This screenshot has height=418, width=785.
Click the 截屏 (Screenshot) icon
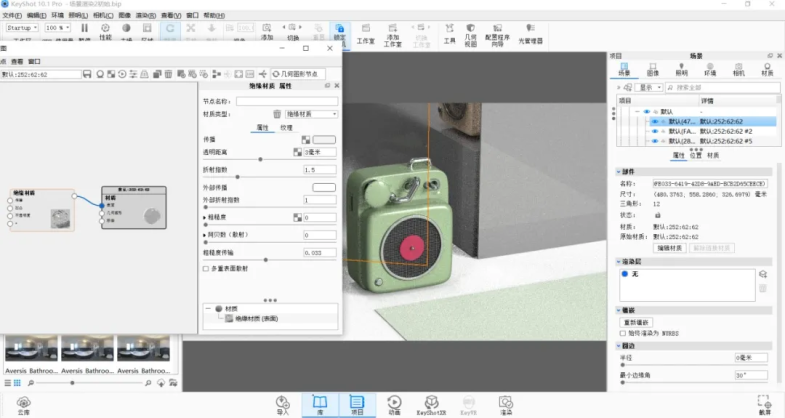(x=764, y=402)
